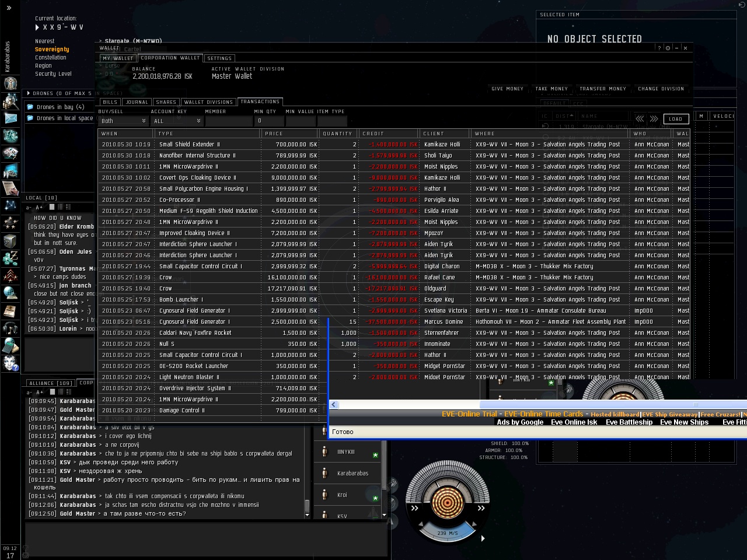Open the Character Sheet in the Neocom
The width and height of the screenshot is (747, 560).
click(11, 83)
